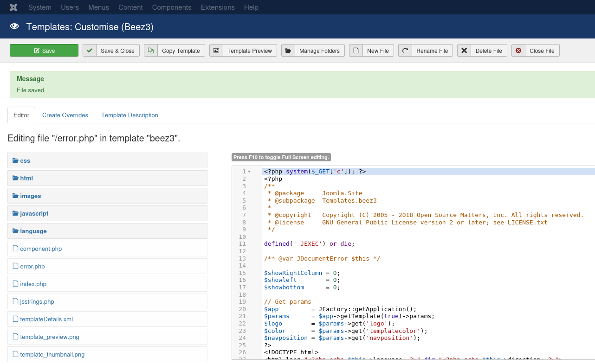Click the Save & Close checkmark icon
Image resolution: width=595 pixels, height=364 pixels.
click(x=90, y=51)
